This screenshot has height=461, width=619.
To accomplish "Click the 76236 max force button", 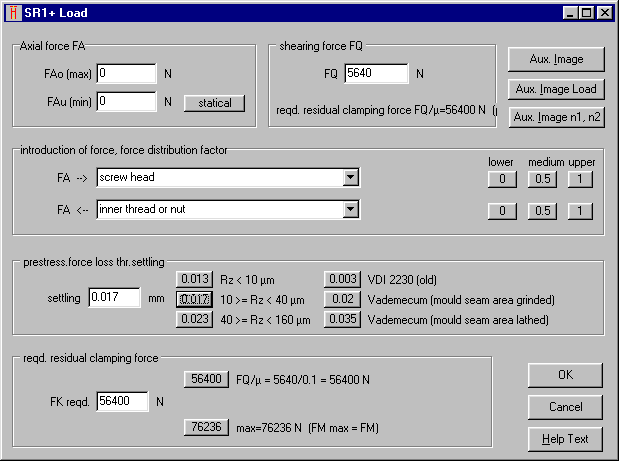I will [208, 427].
